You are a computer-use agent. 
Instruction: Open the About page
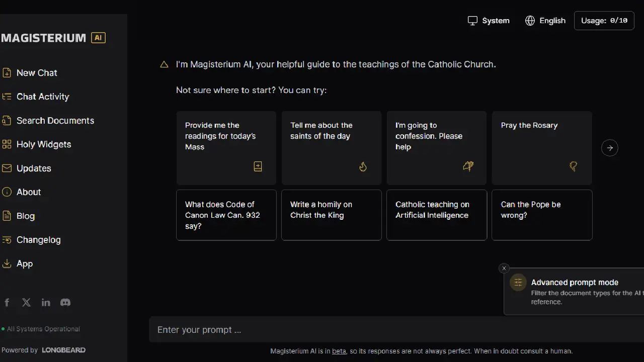[x=28, y=192]
